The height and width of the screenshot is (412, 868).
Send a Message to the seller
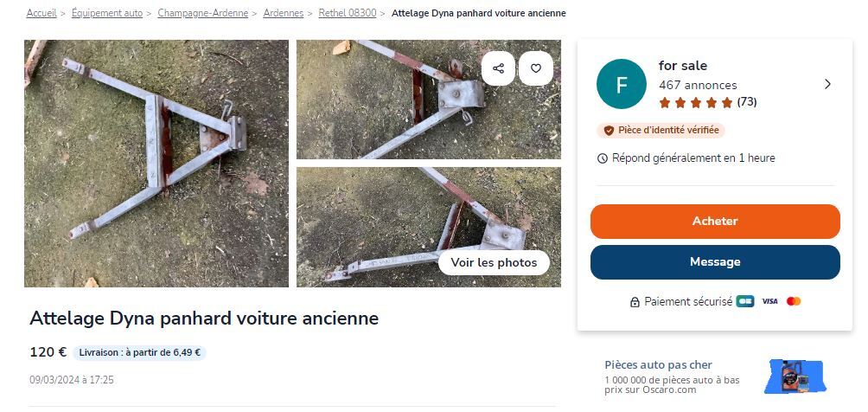[x=715, y=262]
